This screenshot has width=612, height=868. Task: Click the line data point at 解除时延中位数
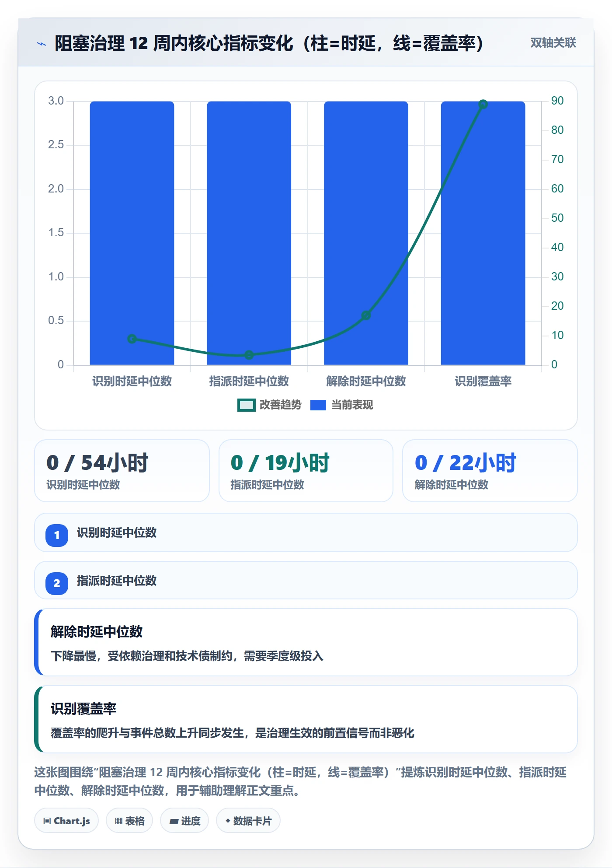point(366,315)
